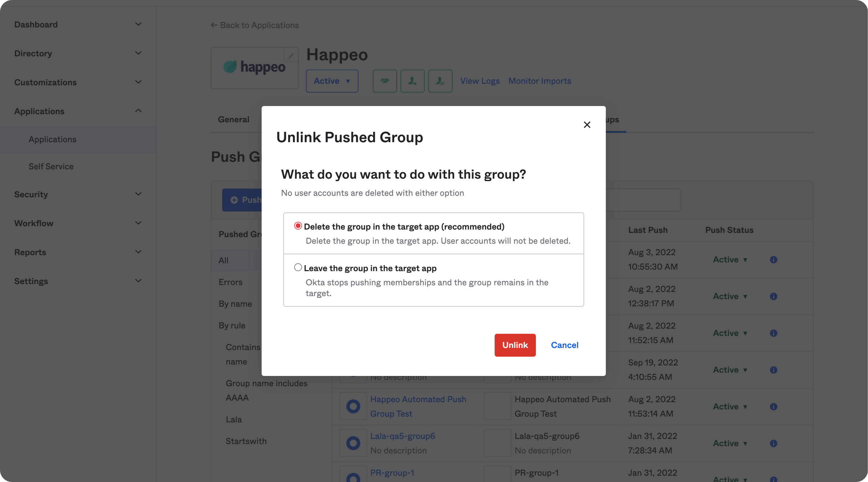Click the Push Status column header
The height and width of the screenshot is (482, 868).
point(729,230)
